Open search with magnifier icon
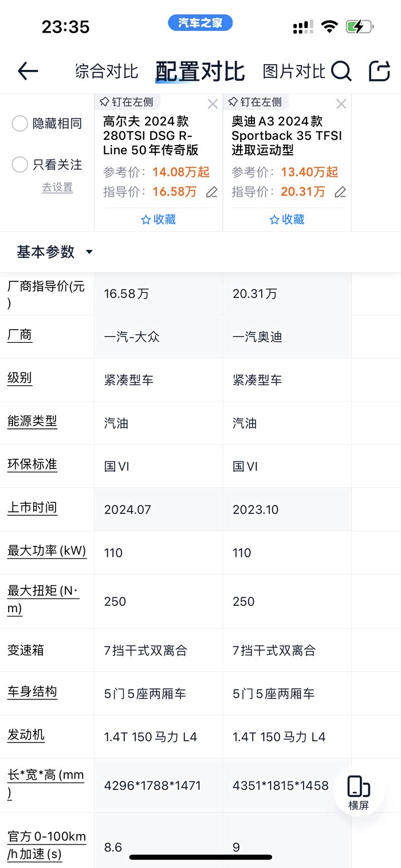401x868 pixels. 341,71
